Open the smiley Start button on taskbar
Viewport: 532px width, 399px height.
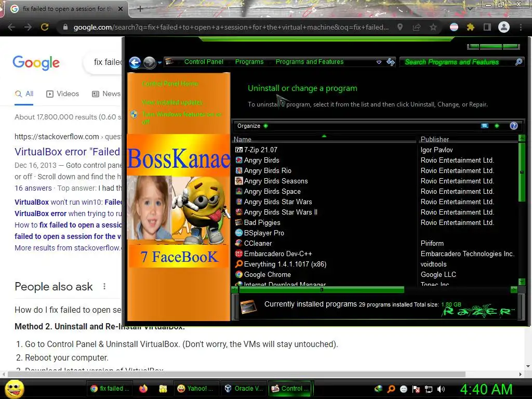[x=14, y=389]
